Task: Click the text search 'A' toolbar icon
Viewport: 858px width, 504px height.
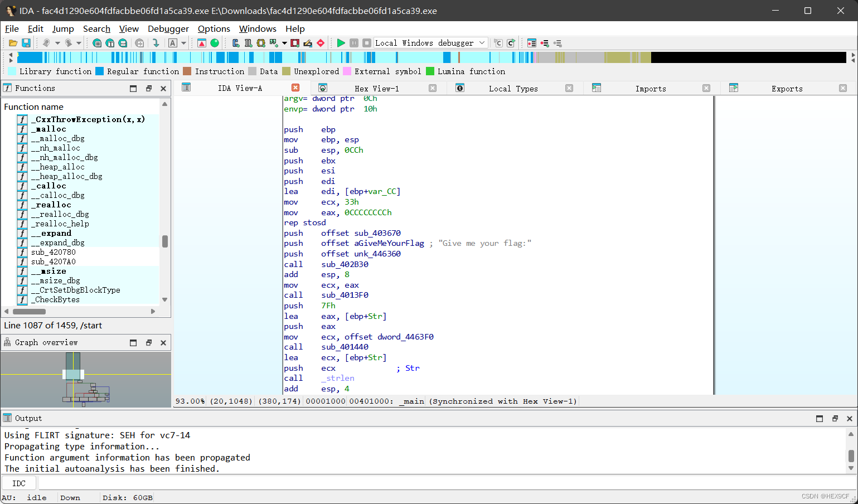Action: pos(172,43)
